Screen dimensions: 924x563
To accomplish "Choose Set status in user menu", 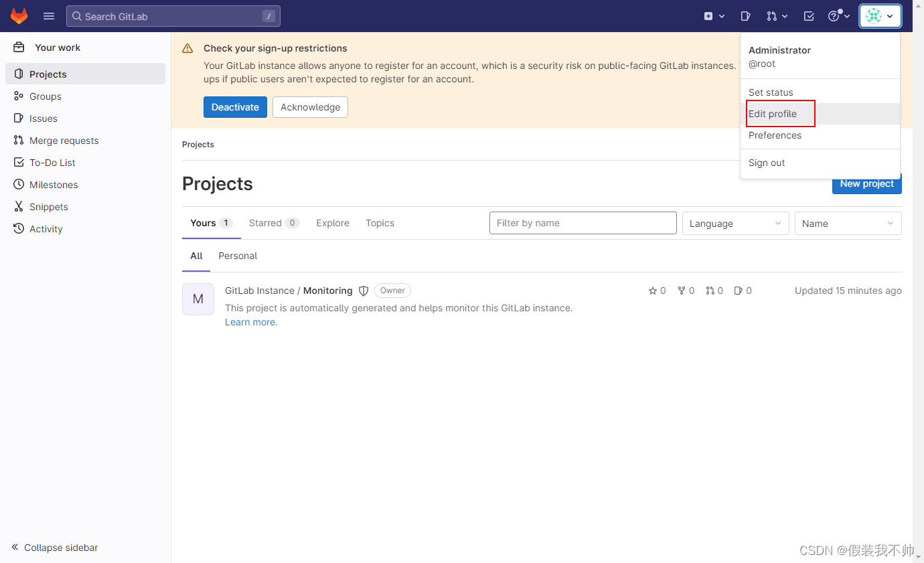I will tap(820, 92).
